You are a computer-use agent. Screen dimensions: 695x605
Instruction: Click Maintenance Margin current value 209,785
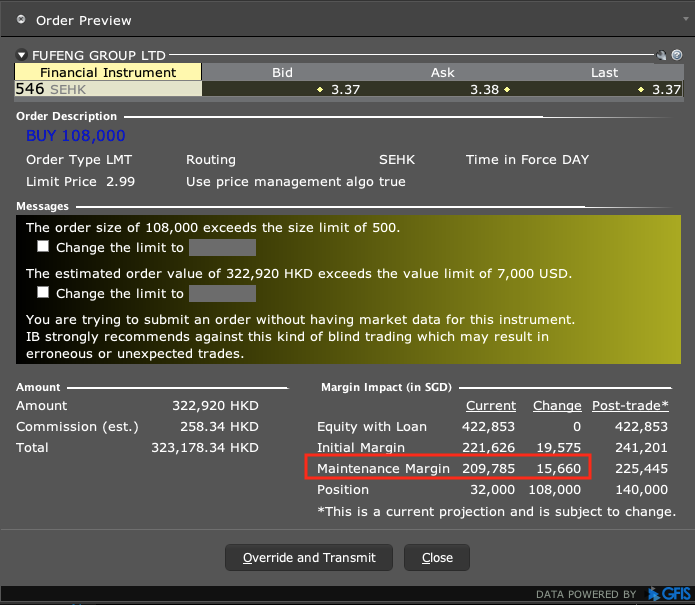[488, 468]
